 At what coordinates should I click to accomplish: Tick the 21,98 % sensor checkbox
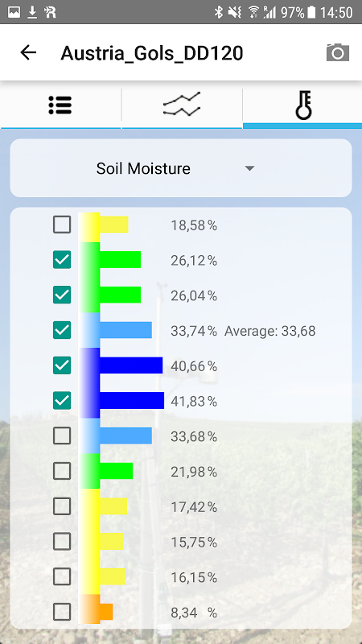coord(62,471)
